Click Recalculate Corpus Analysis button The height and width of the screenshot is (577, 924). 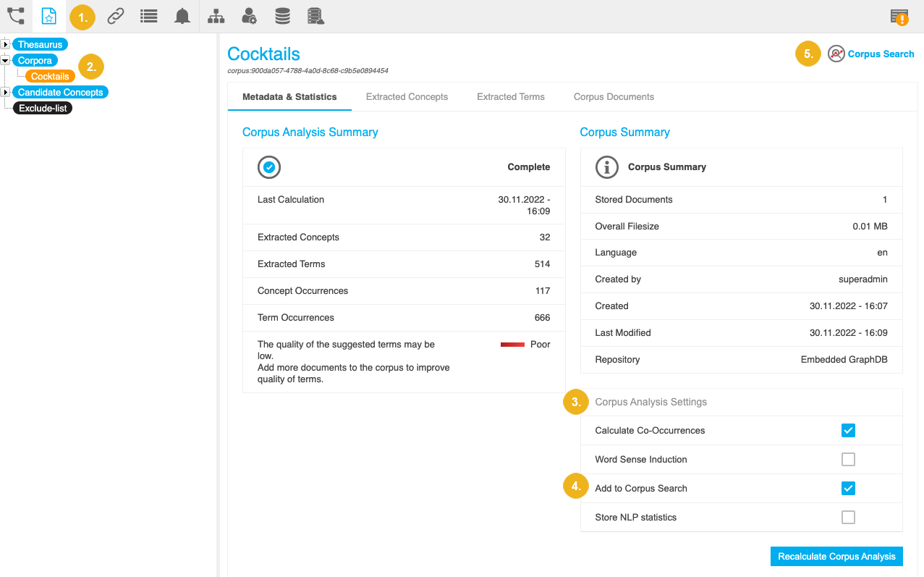click(836, 557)
